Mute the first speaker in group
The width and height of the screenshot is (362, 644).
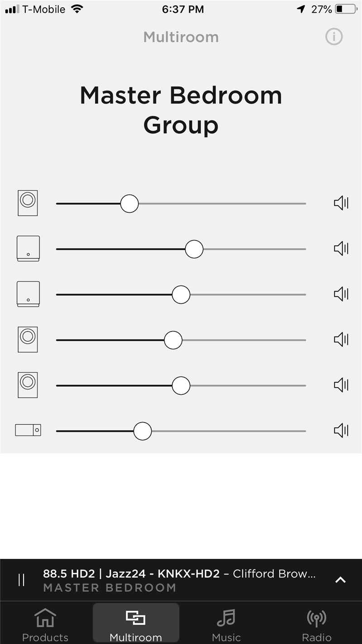pos(341,203)
